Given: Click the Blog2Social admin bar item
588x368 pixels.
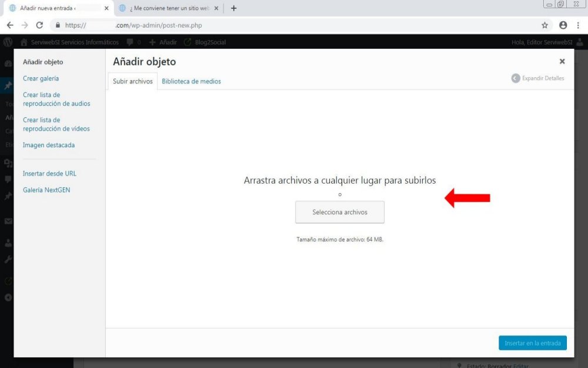Looking at the screenshot, I should tap(205, 42).
